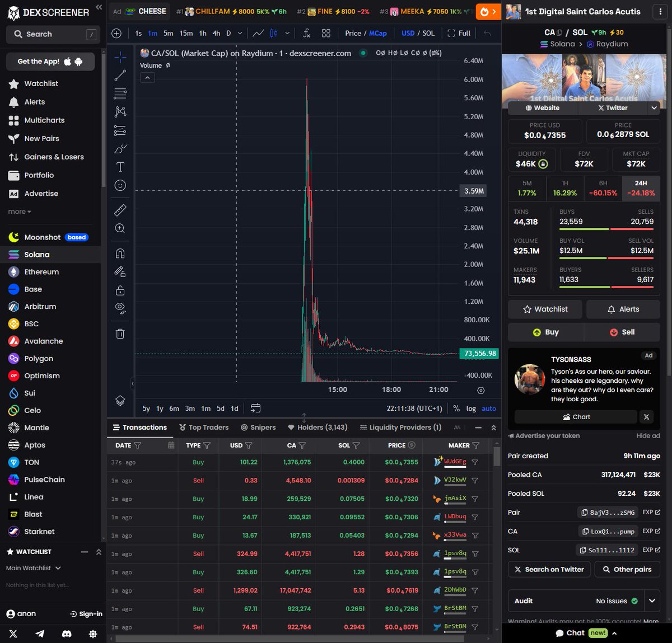Toggle auto scale on chart
The image size is (672, 643).
[x=489, y=409]
